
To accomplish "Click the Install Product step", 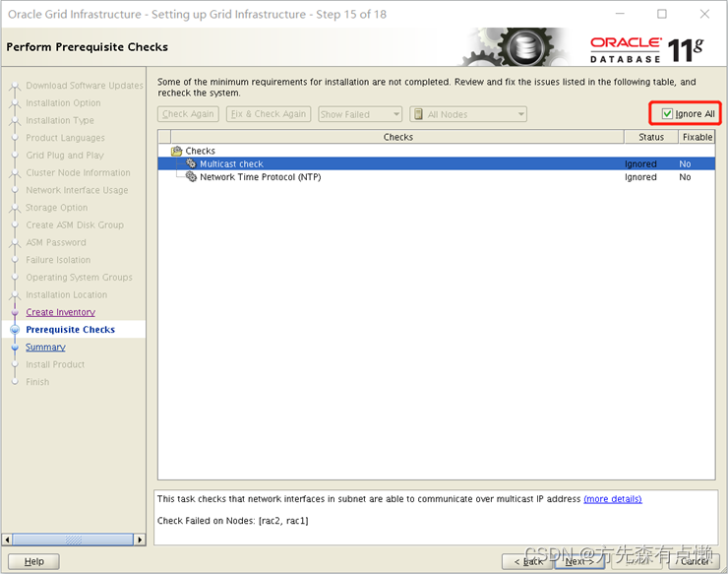I will (x=55, y=364).
